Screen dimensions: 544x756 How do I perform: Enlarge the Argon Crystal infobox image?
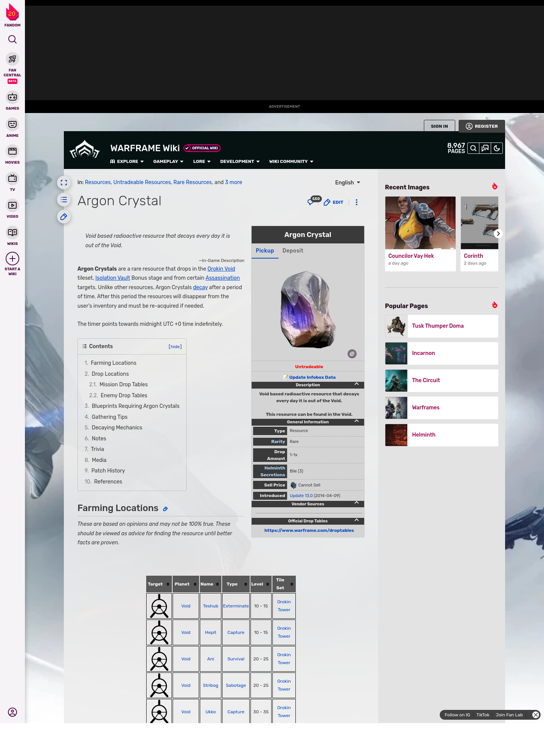(x=352, y=354)
